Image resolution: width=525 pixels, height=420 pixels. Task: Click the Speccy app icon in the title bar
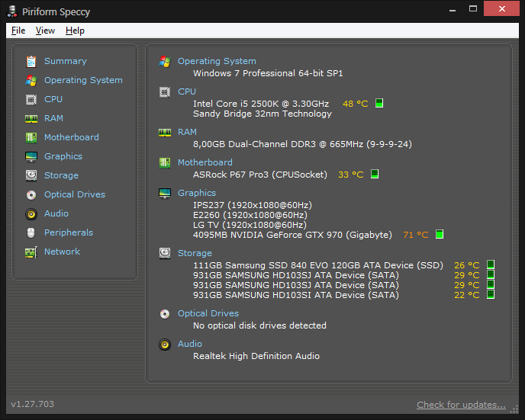(12, 11)
